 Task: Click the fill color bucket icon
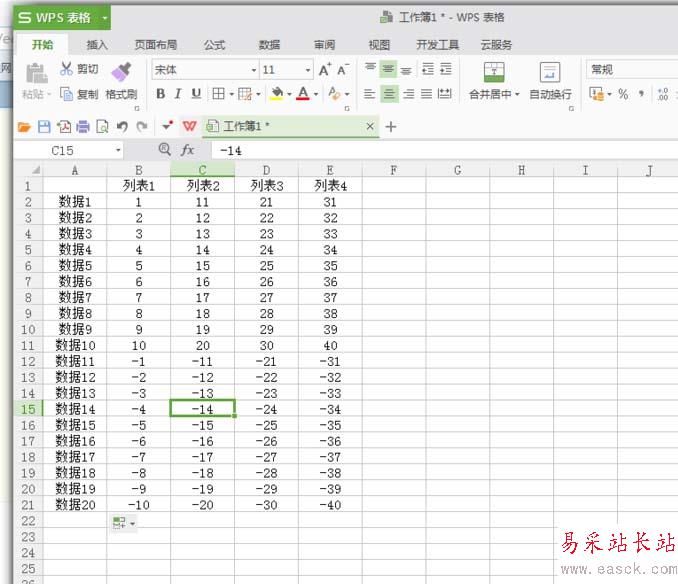pyautogui.click(x=276, y=93)
